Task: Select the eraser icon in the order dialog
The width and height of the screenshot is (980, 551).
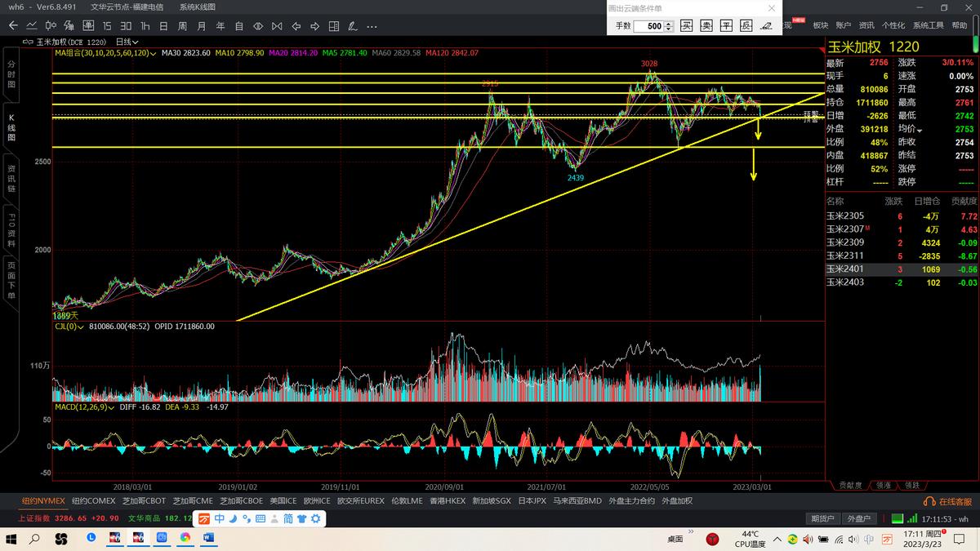Action: [766, 26]
